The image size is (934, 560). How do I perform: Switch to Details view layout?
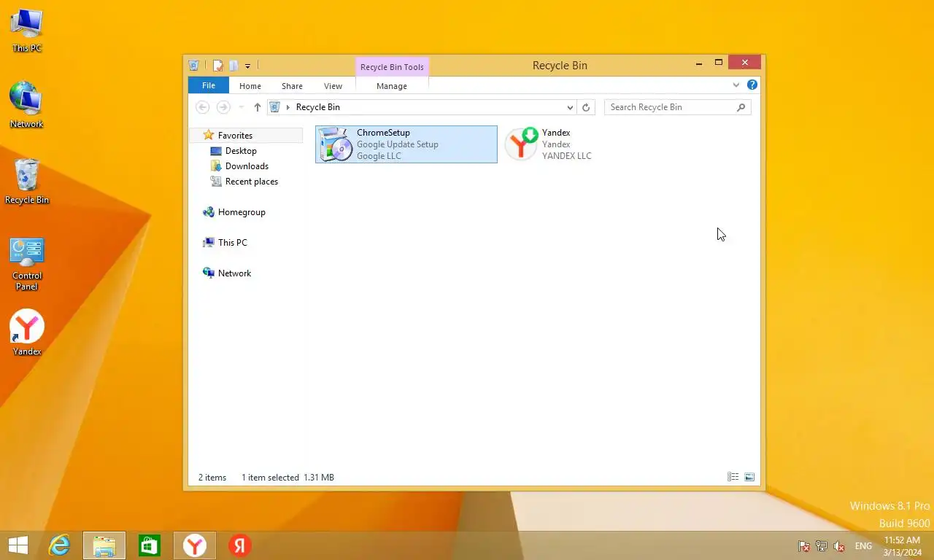point(733,477)
